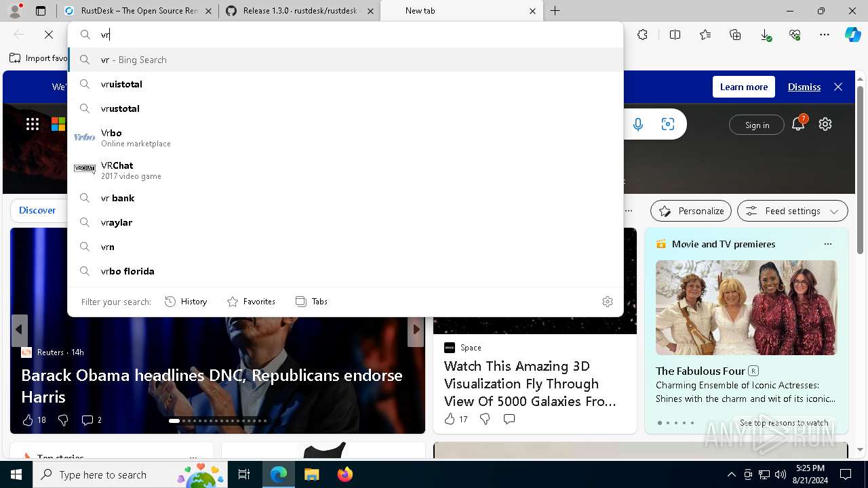Open Import favorites bookmark item
Viewport: 868px width, 488px height.
point(38,58)
